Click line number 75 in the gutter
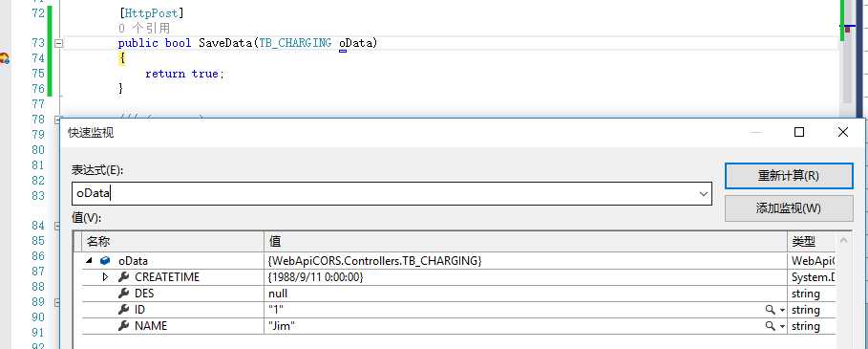Screen dimensions: 868x349 point(37,73)
